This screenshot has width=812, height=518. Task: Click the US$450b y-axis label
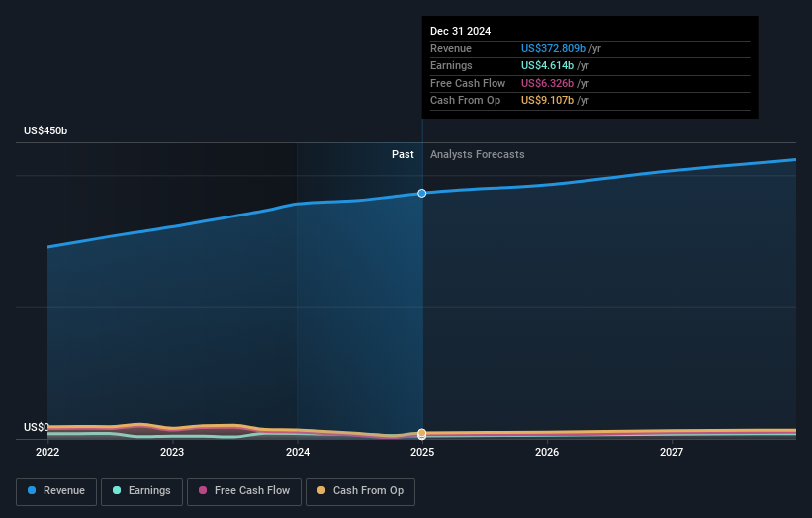tap(45, 130)
